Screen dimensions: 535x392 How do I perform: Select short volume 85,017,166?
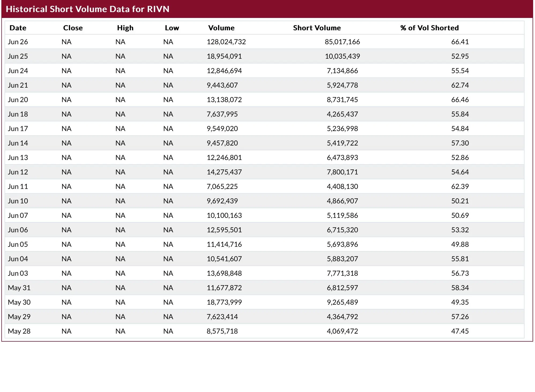342,42
